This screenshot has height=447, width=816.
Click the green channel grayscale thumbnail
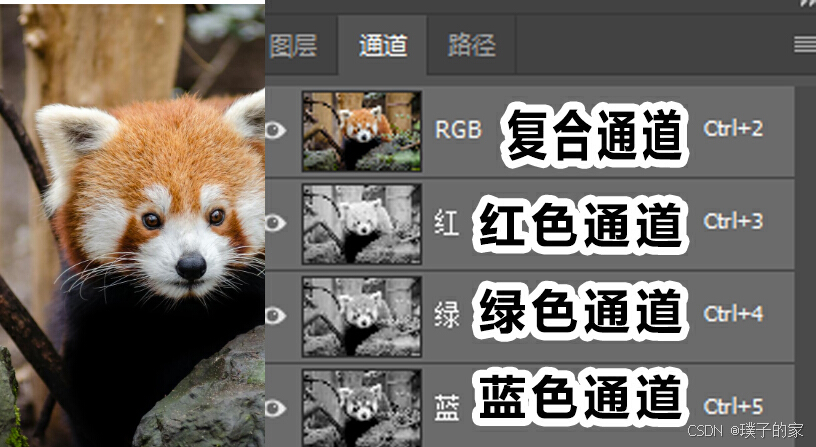point(362,316)
